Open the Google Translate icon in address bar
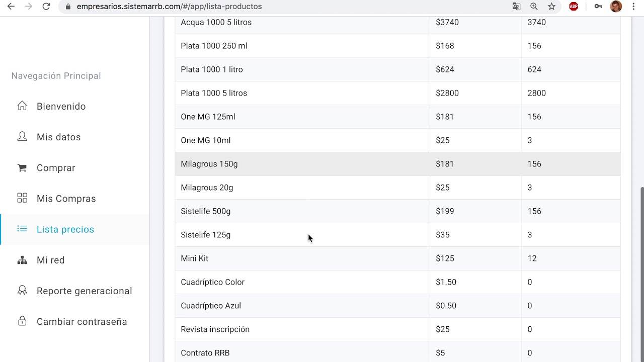Viewport: 644px width, 362px height. click(516, 7)
